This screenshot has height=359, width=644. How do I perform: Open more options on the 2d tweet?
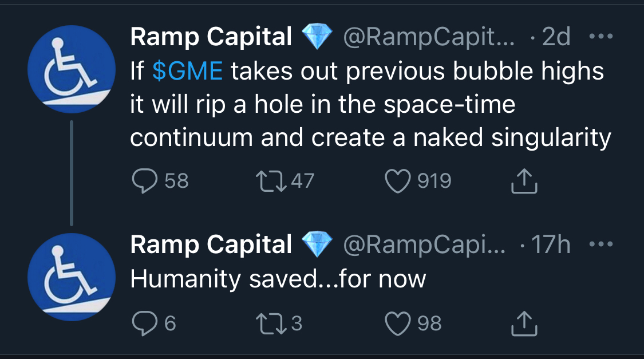coord(600,37)
